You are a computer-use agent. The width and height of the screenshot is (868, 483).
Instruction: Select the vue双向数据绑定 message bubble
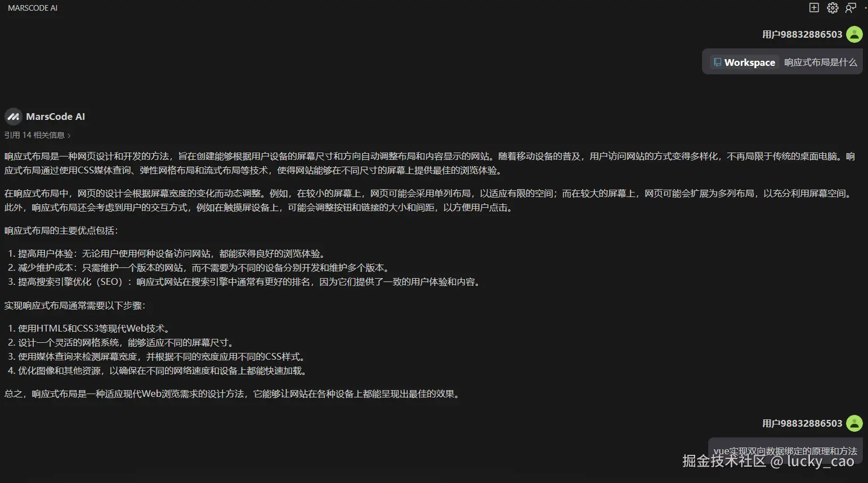pyautogui.click(x=784, y=451)
